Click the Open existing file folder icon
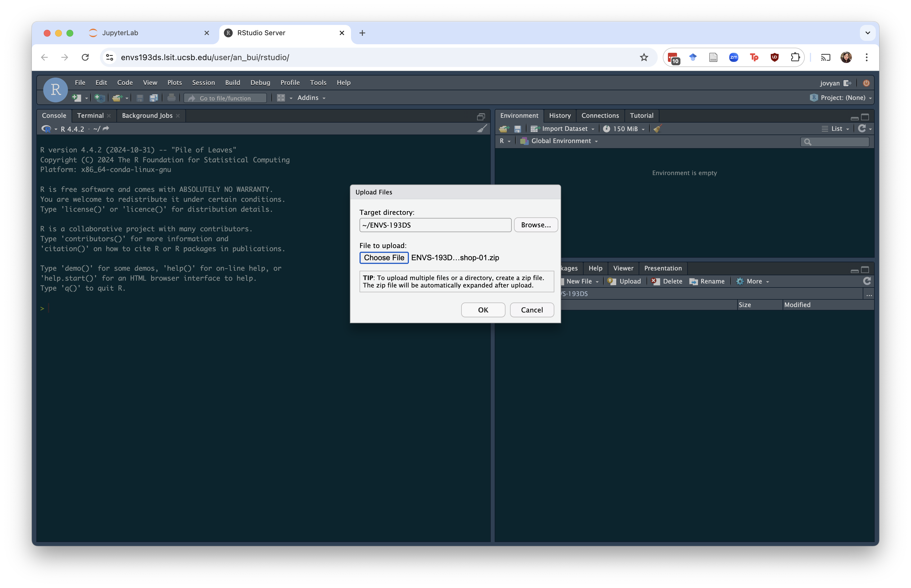The image size is (911, 588). 117,98
